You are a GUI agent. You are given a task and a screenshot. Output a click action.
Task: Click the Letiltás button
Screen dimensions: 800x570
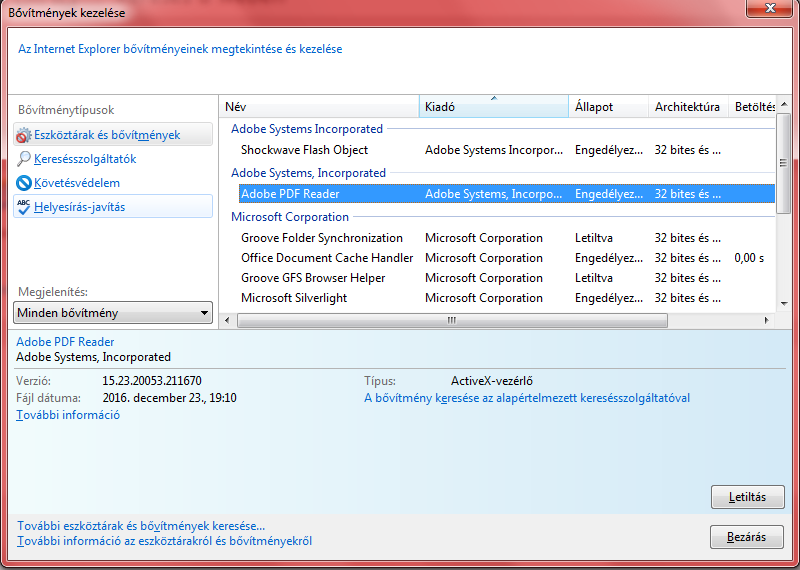747,497
